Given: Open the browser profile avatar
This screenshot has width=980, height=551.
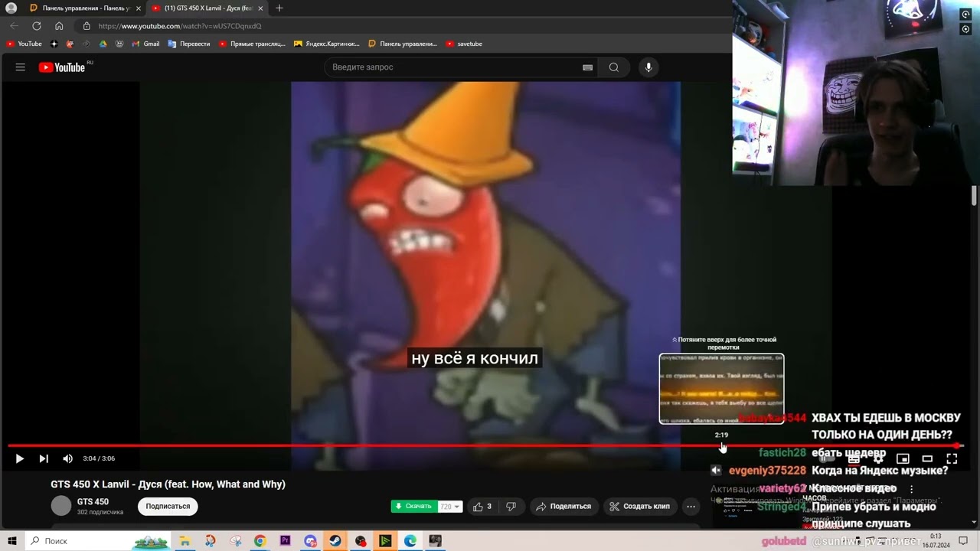Looking at the screenshot, I should (x=11, y=8).
